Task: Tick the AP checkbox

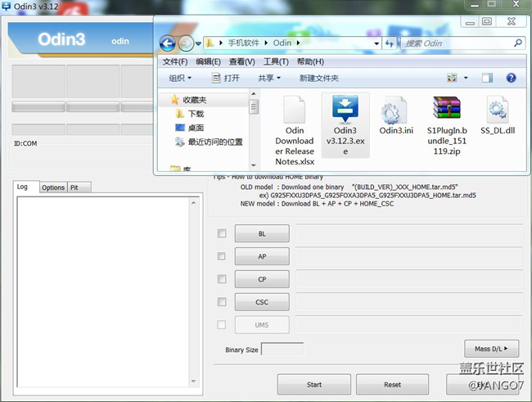Action: pyautogui.click(x=222, y=256)
